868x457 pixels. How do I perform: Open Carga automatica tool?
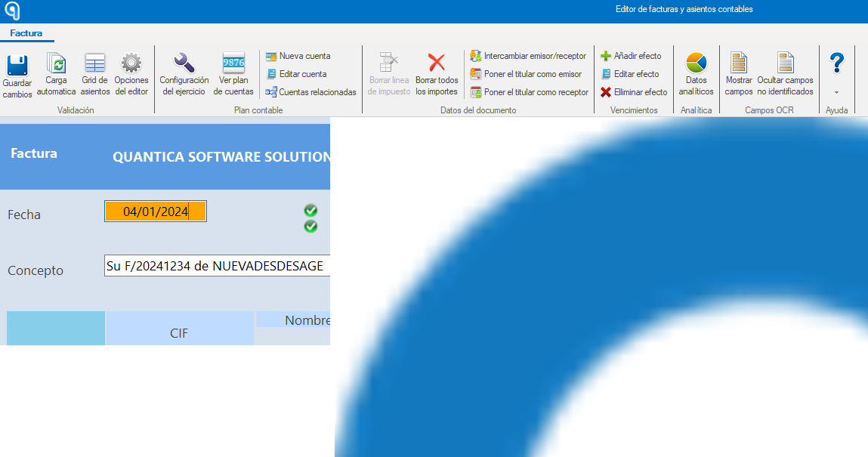click(56, 63)
